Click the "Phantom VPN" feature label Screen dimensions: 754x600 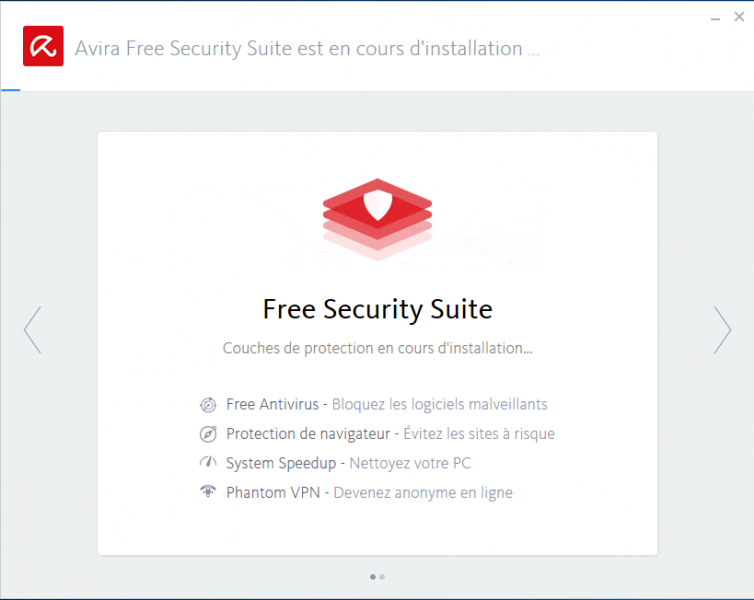[x=273, y=492]
